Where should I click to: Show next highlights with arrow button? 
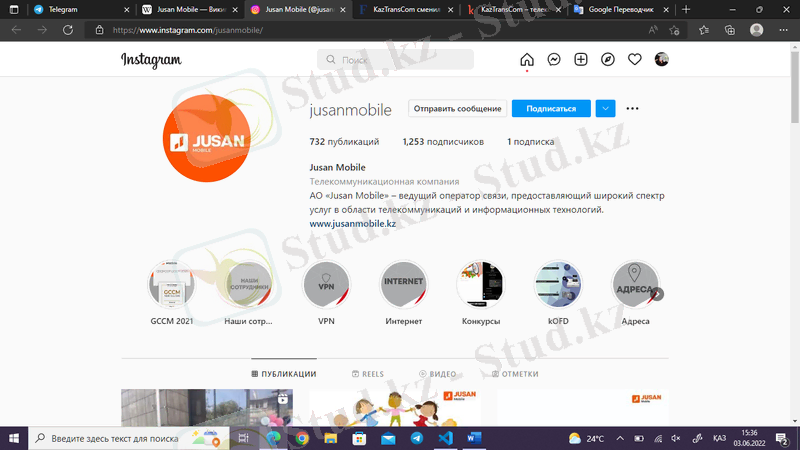(x=658, y=294)
